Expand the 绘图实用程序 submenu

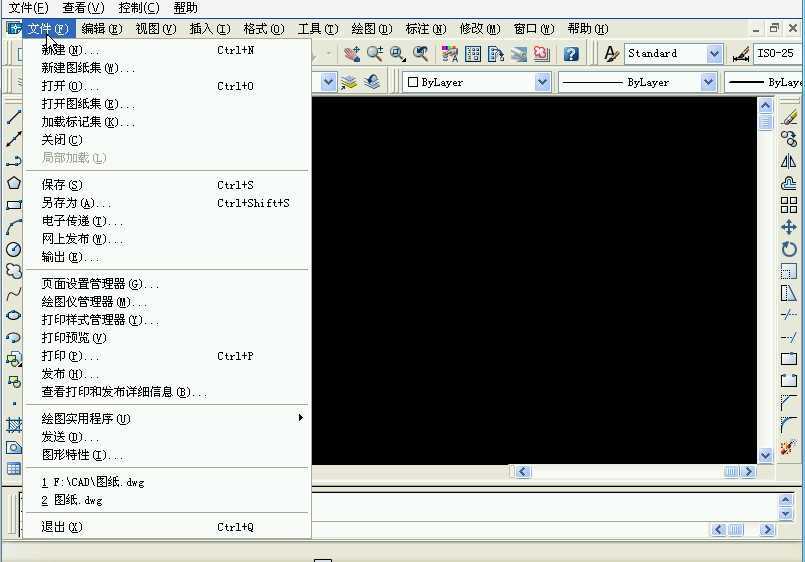coord(167,419)
